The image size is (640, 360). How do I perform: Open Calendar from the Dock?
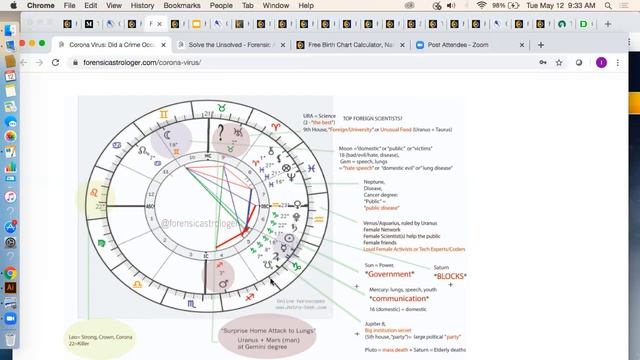tap(10, 76)
